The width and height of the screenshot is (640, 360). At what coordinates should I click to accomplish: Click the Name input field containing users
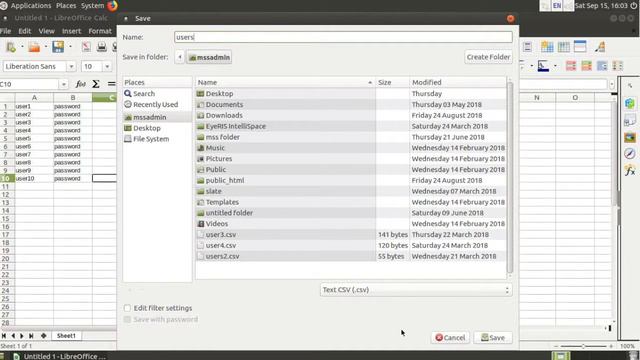click(343, 37)
